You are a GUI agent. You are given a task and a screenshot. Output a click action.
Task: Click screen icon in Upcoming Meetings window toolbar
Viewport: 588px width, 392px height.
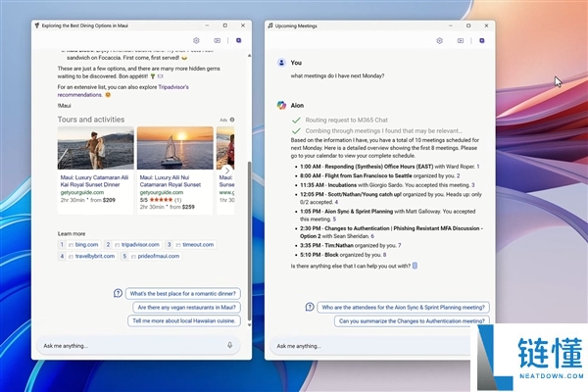click(461, 40)
